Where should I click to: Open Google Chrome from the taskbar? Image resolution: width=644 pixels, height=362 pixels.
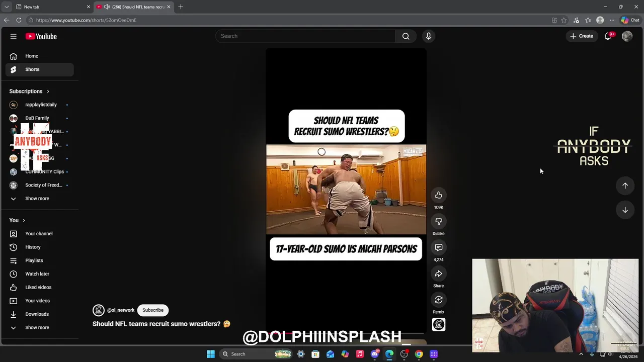click(x=419, y=354)
